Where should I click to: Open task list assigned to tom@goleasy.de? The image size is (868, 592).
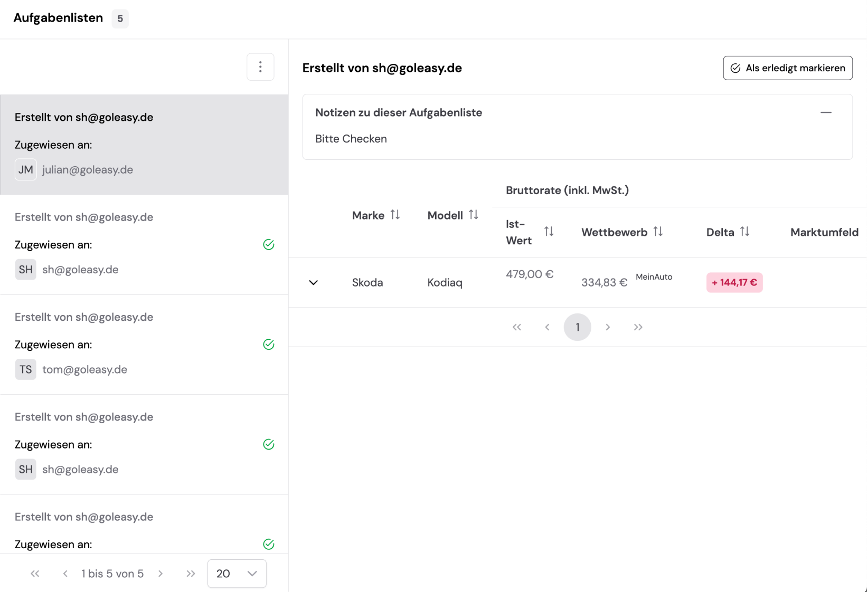point(144,345)
